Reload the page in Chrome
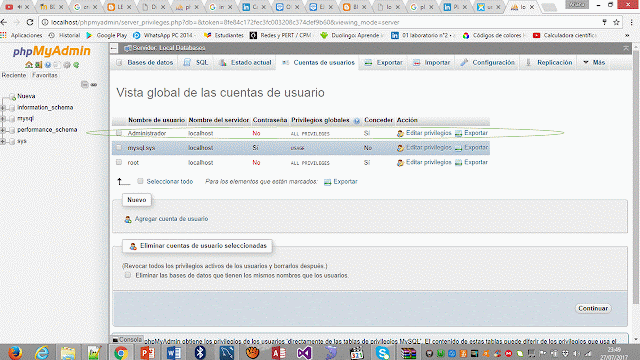Screen dimensions: 640x360 (30, 22)
